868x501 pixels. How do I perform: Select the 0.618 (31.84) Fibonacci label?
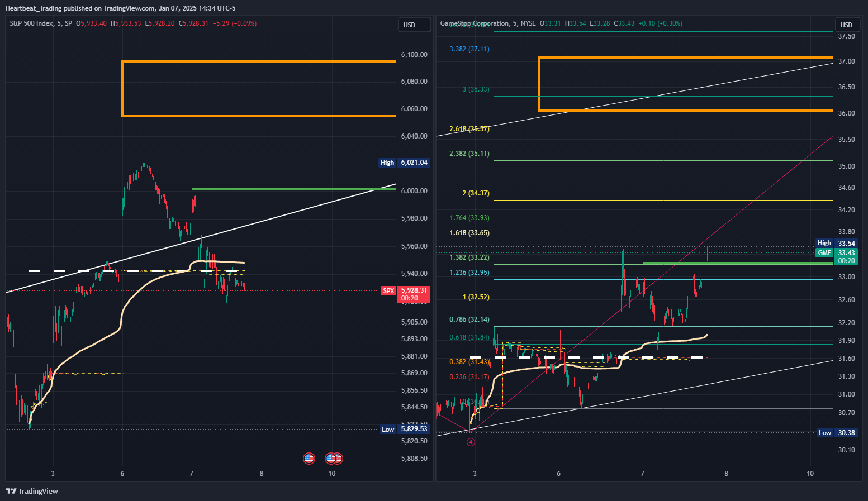pos(469,337)
